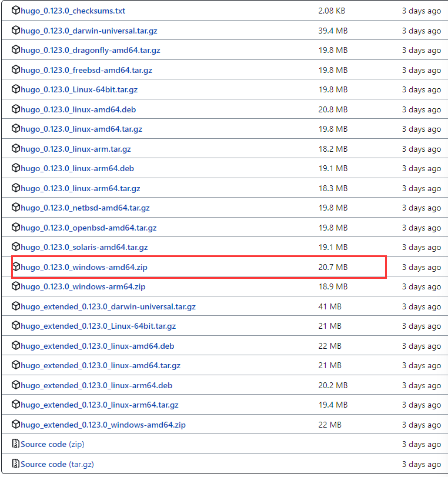448x477 pixels.
Task: Click package icon beside hugo_extended_0.123.0_windows-amd64.zip
Action: pyautogui.click(x=16, y=425)
